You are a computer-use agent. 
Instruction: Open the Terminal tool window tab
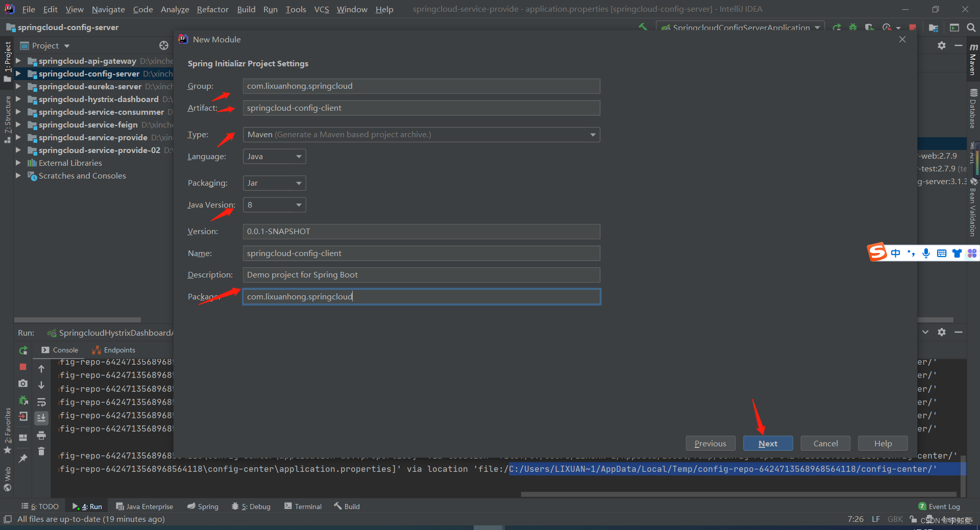tap(303, 507)
